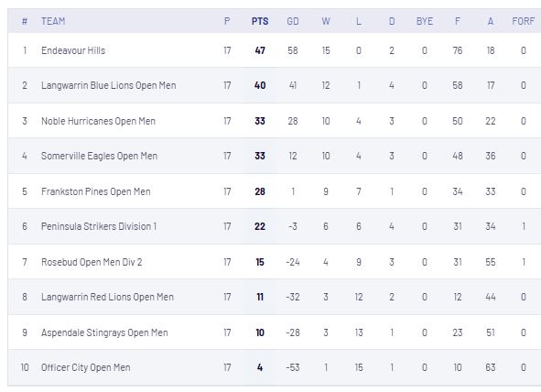The image size is (541, 392).
Task: Select Aspendale Stingrays Open Men team
Action: click(104, 332)
